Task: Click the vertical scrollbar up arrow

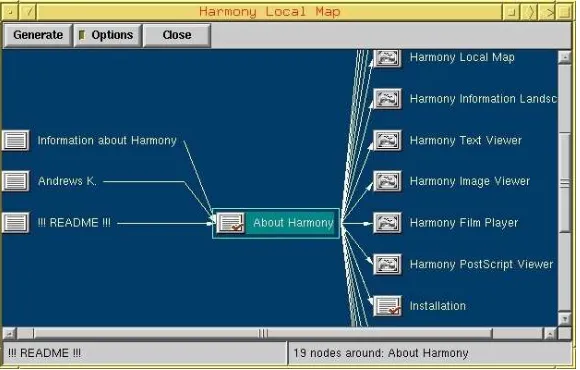Action: [565, 57]
